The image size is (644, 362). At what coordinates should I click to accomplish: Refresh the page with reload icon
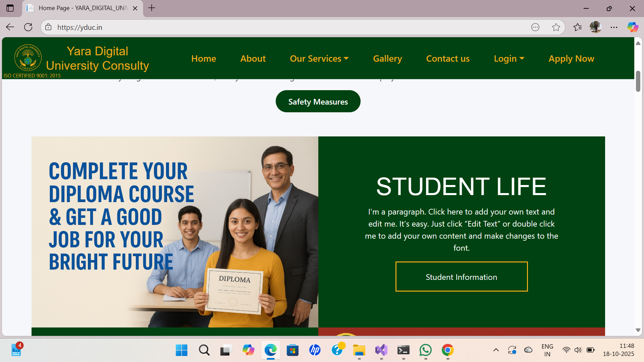[x=28, y=27]
